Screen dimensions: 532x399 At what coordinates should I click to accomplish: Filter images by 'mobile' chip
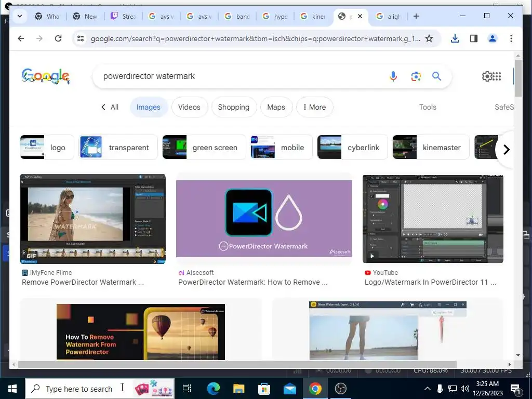point(281,147)
